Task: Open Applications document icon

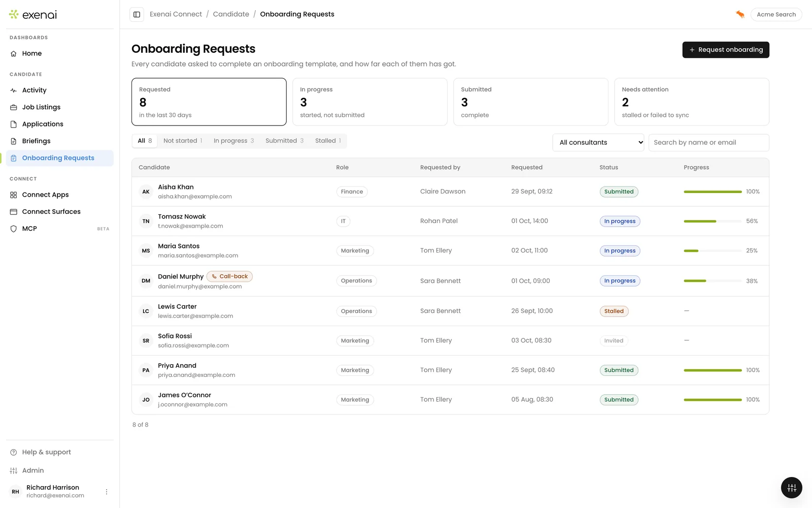Action: 14,124
